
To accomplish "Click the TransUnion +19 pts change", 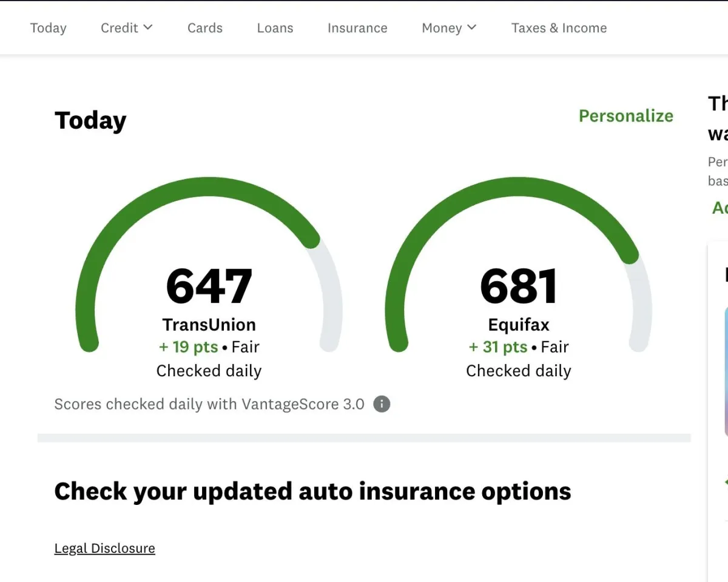I will click(187, 347).
